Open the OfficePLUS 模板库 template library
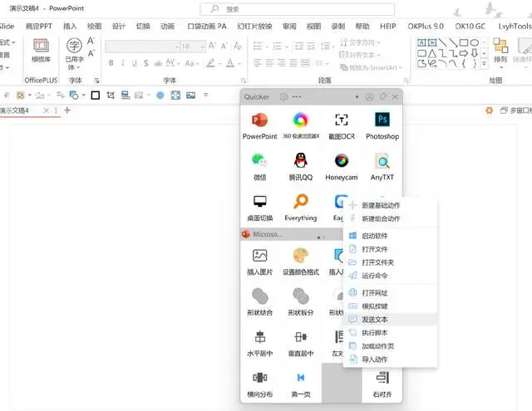The height and width of the screenshot is (411, 532). point(41,51)
